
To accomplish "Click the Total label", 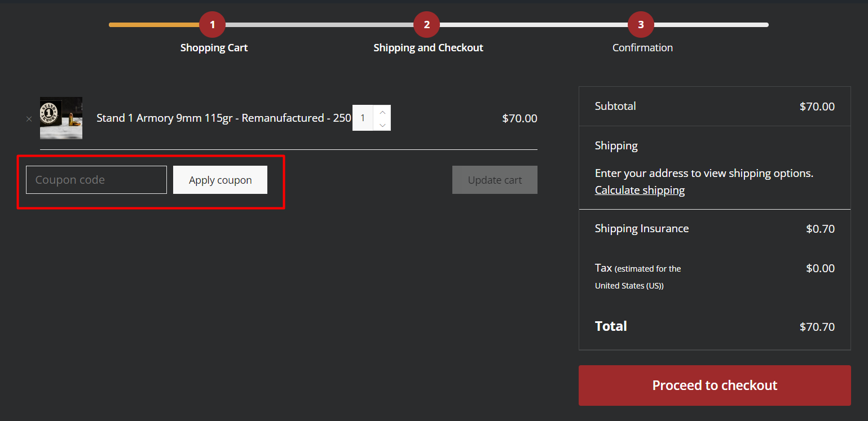I will coord(611,326).
